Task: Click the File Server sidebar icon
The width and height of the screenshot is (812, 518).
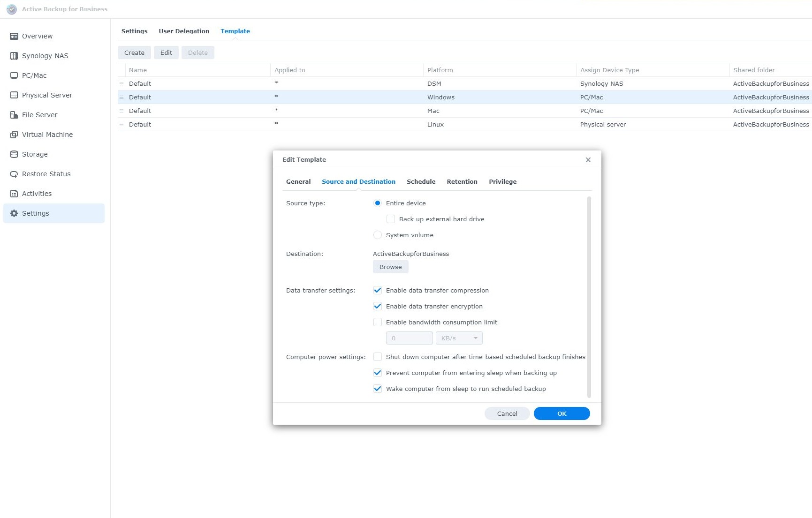Action: (14, 115)
